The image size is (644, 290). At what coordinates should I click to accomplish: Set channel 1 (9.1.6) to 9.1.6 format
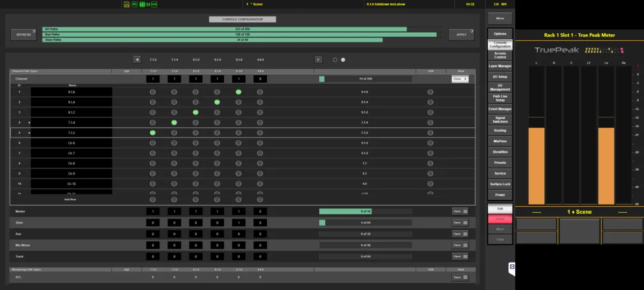point(238,92)
